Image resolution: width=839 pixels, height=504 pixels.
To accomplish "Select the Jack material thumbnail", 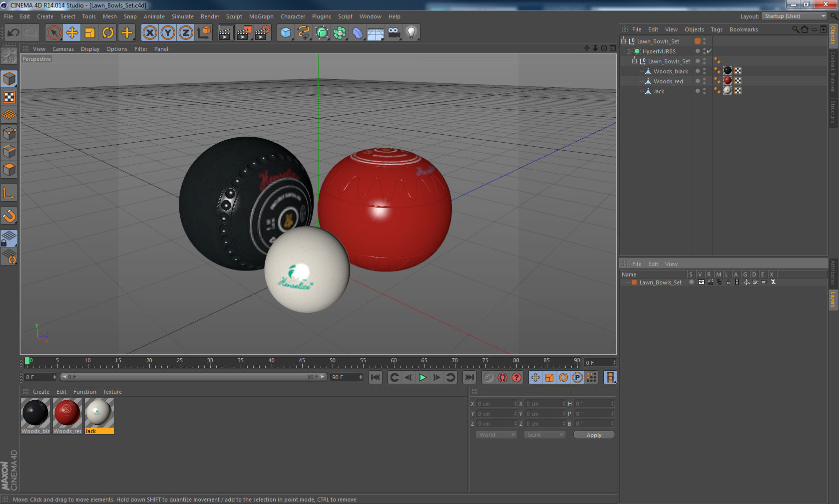I will click(99, 413).
